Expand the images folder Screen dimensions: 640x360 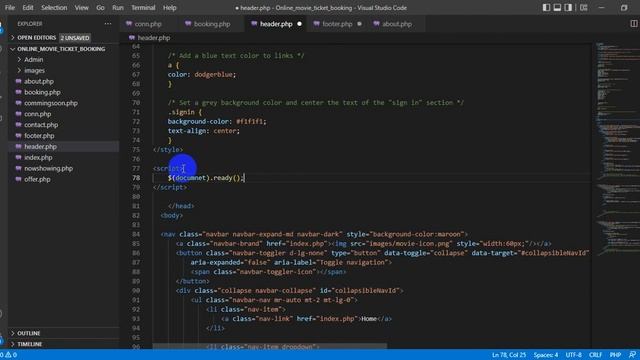pos(34,71)
